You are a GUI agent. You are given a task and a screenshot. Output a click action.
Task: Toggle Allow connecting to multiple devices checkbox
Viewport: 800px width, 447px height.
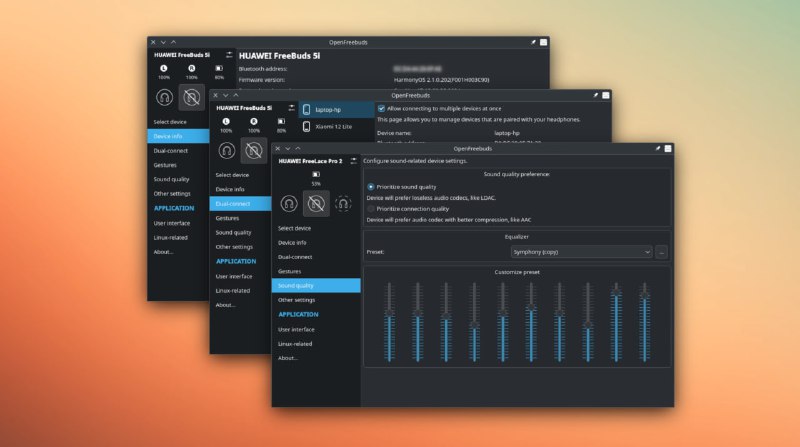(381, 107)
